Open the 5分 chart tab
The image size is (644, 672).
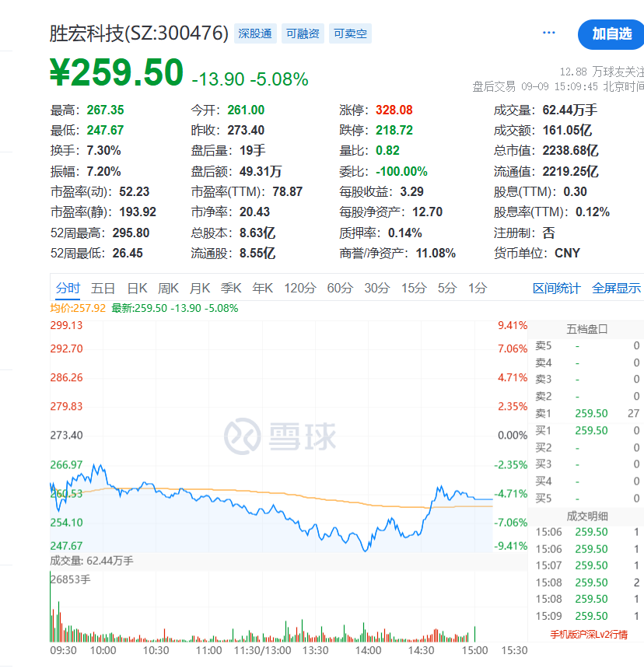447,288
